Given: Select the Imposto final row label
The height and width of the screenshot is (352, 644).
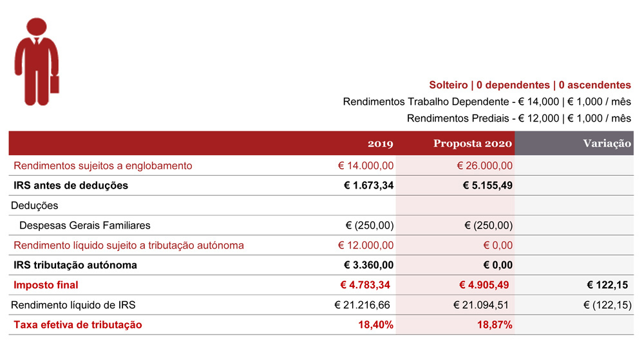Looking at the screenshot, I should click(46, 285).
